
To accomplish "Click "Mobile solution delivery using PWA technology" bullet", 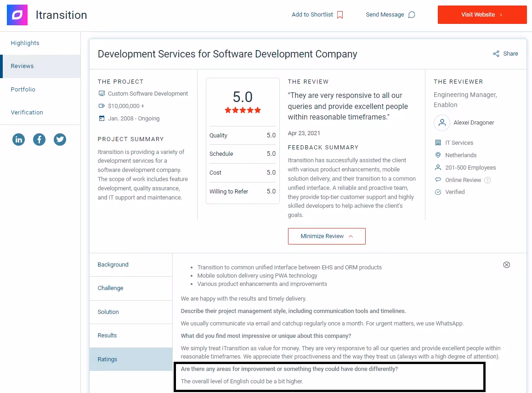I will tap(257, 276).
